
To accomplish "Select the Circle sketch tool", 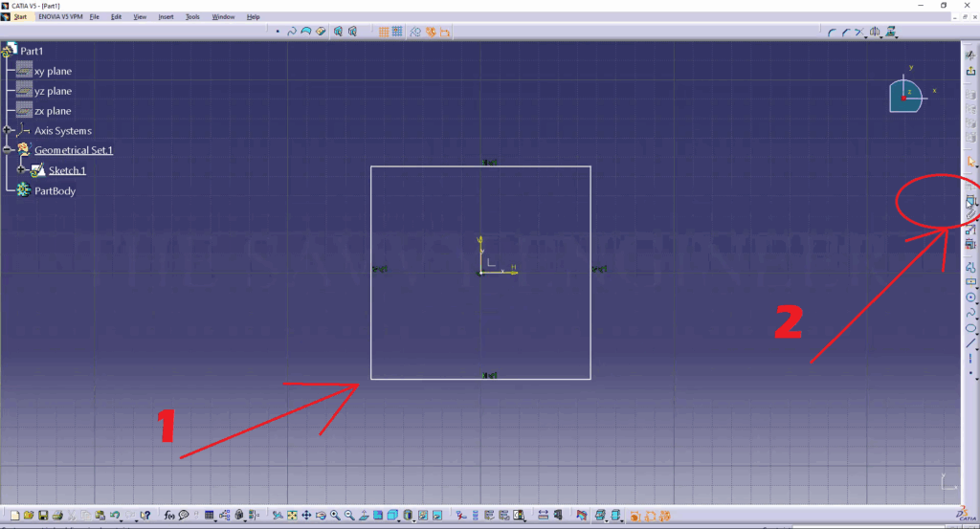I will click(970, 298).
